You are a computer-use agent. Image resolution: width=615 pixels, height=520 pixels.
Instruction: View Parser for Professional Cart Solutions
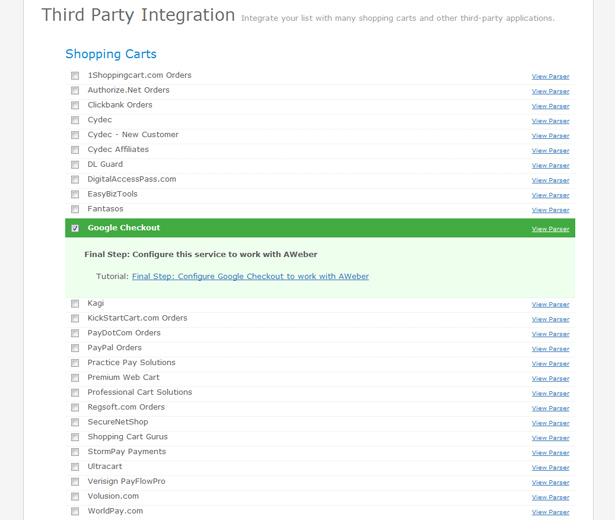tap(550, 394)
